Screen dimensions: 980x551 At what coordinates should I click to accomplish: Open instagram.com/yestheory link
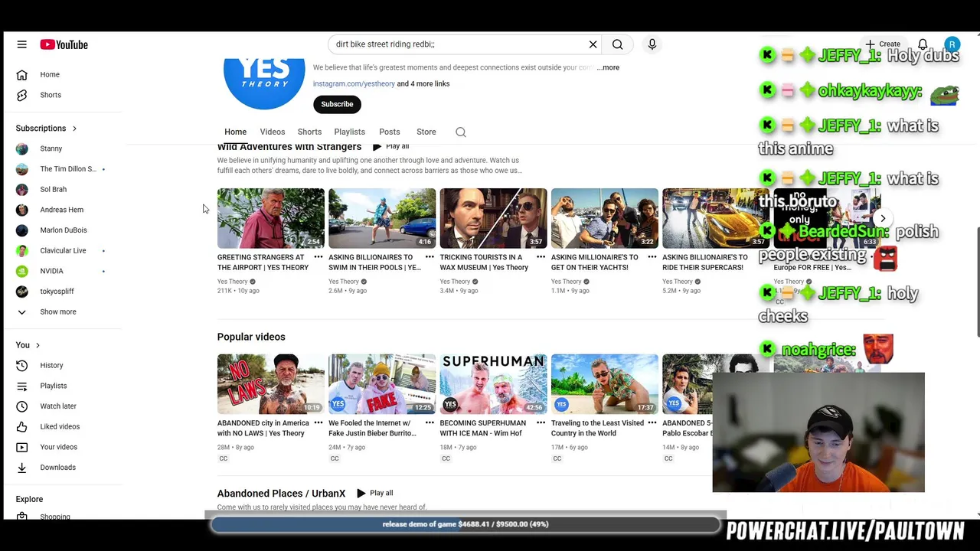(354, 83)
